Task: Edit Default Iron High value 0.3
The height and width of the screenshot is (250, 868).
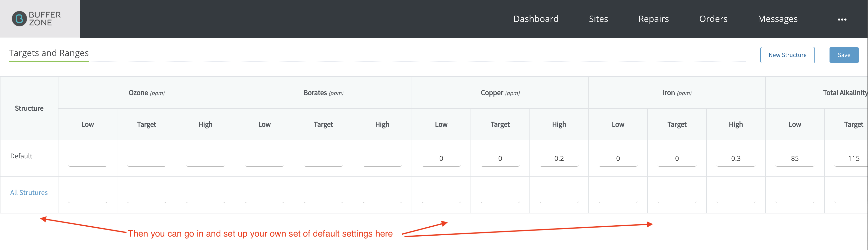Action: 736,158
